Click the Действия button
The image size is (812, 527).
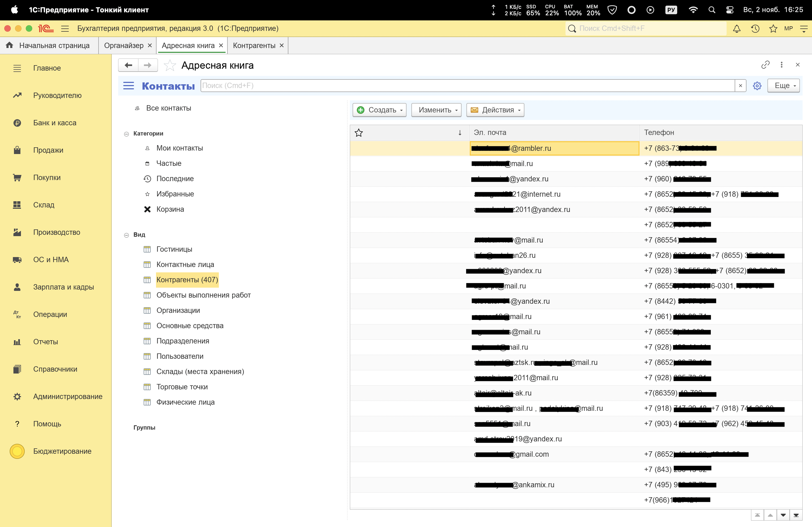pos(495,110)
